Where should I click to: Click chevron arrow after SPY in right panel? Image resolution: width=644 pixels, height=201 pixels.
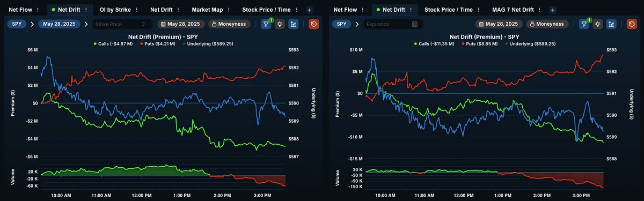pyautogui.click(x=356, y=24)
